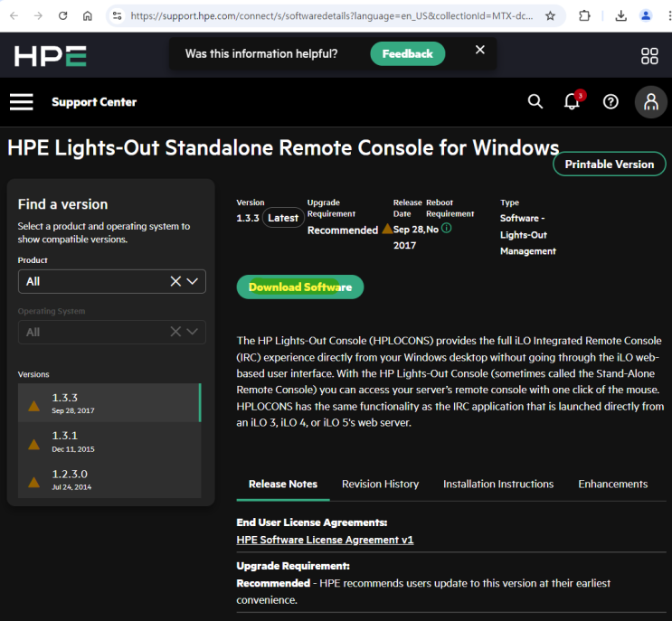Select version 1.3.3 Sep 28, 2017
672x621 pixels.
point(109,402)
